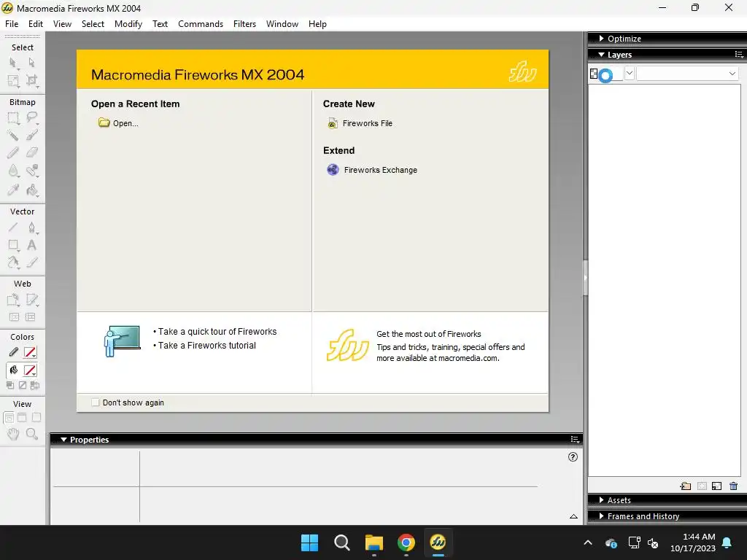Image resolution: width=747 pixels, height=560 pixels.
Task: Select the Lasso tool
Action: [31, 117]
